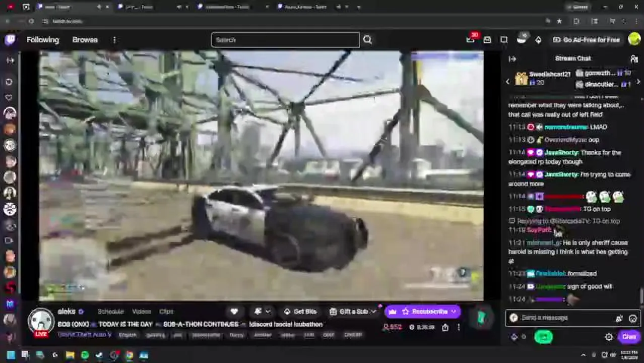Open the emote picker smiley icon
Viewport: 644px width, 363px height.
tap(633, 318)
